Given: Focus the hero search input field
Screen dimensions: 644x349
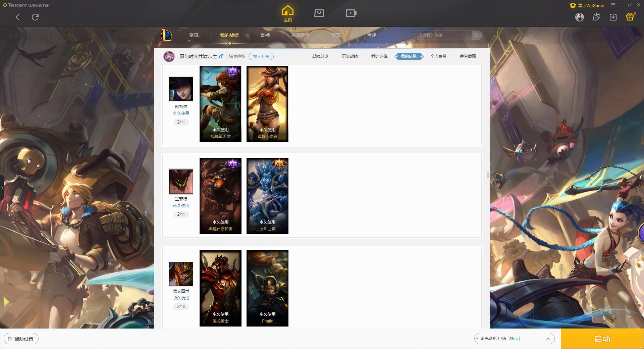Looking at the screenshot, I should [443, 35].
